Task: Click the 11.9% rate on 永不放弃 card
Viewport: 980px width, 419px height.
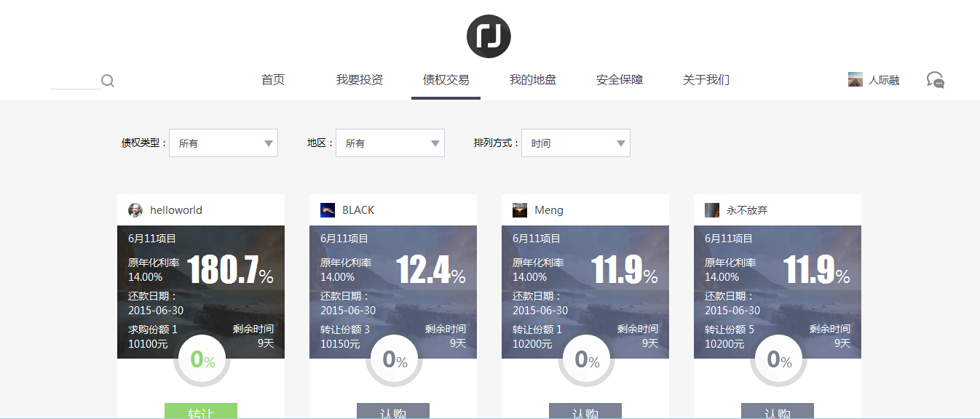Action: pos(817,270)
